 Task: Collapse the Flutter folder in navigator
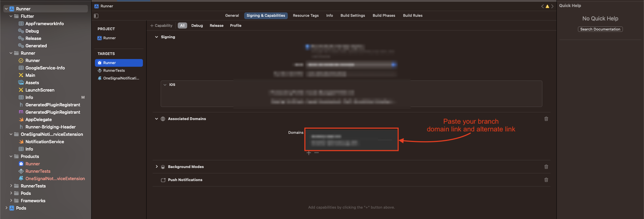click(x=11, y=16)
